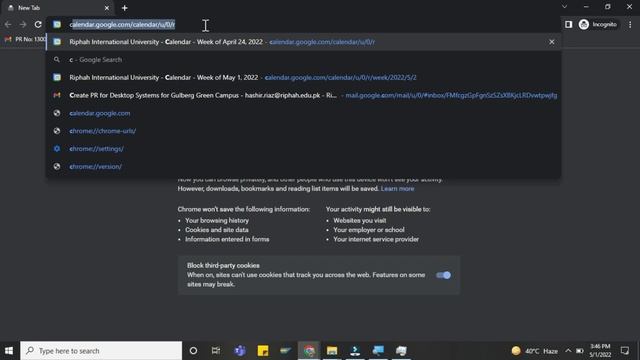Choose the 'c - Google Search' suggestion
Image resolution: width=640 pixels, height=360 pixels.
click(x=304, y=60)
